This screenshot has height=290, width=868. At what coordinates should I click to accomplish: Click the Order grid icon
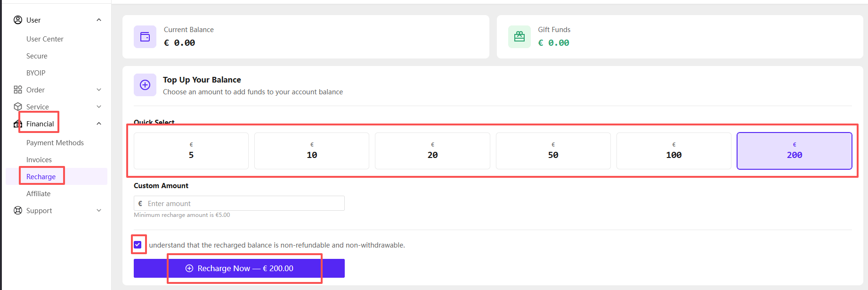[x=18, y=90]
